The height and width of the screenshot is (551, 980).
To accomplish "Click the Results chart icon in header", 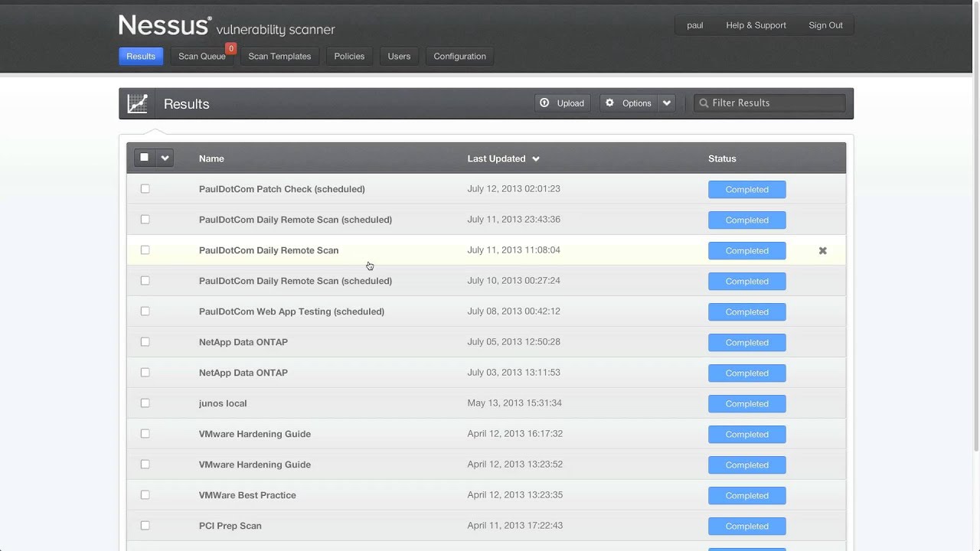I will pos(138,103).
